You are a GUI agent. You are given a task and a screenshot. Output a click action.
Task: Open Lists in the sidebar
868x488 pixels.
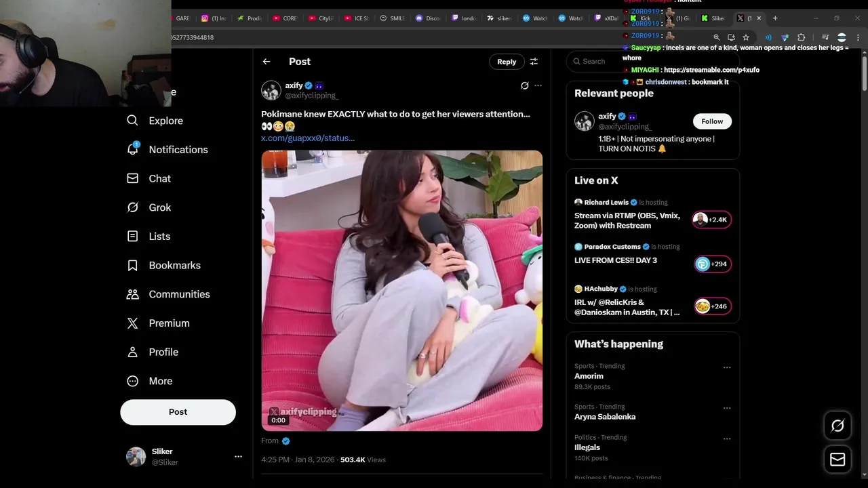[149, 237]
